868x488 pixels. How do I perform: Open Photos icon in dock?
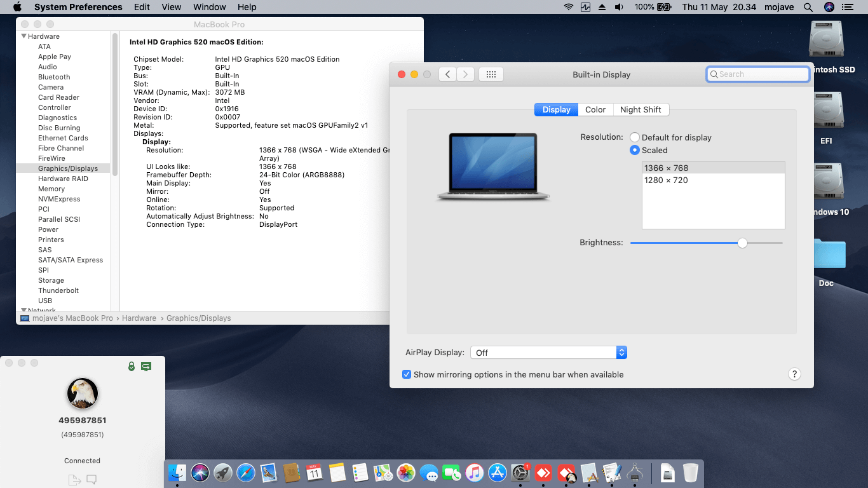(x=406, y=473)
